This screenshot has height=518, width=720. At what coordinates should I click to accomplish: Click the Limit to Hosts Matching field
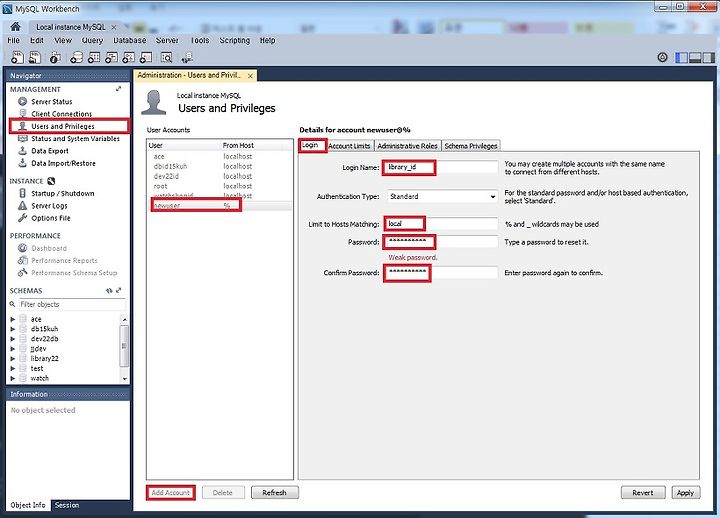click(x=441, y=224)
